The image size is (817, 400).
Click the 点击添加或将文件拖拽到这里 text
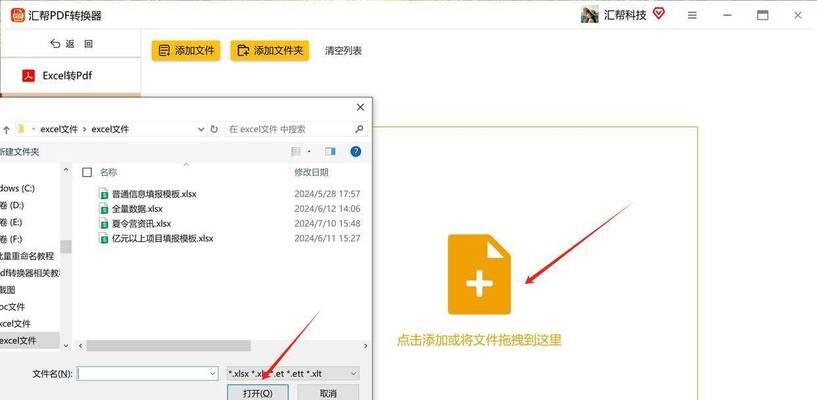point(479,341)
